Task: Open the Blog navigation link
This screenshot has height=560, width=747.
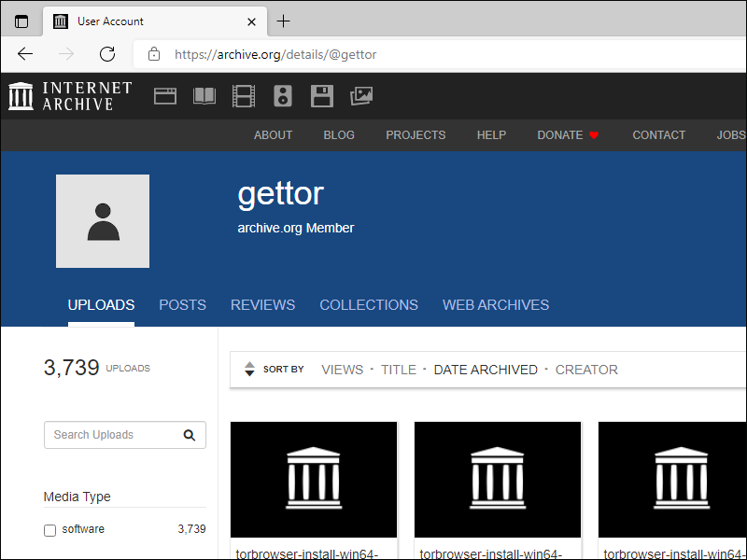Action: (339, 135)
